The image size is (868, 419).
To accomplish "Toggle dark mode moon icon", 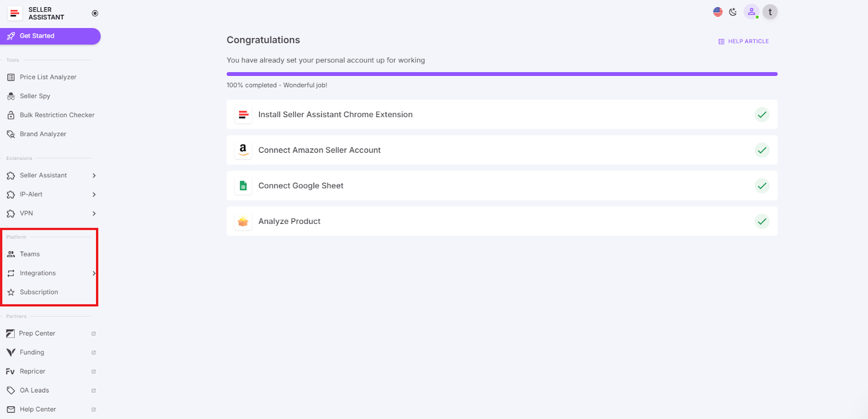I will 733,12.
